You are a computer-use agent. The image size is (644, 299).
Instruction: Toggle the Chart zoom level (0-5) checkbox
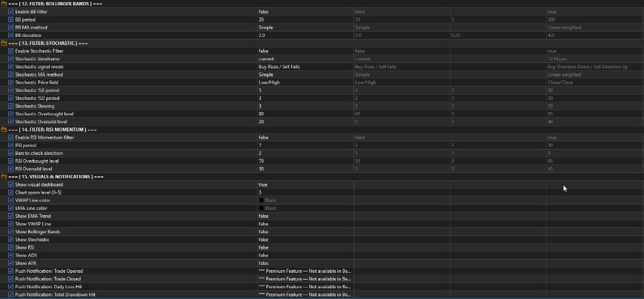[x=11, y=192]
